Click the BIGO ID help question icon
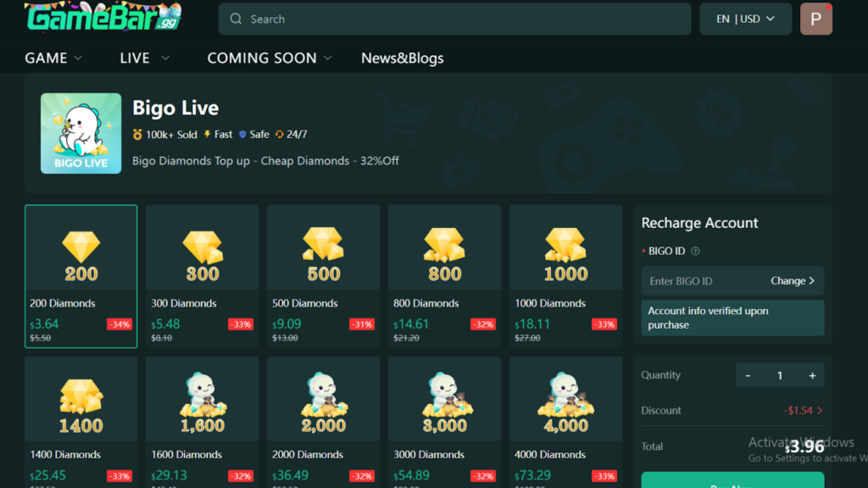868x488 pixels. (695, 251)
